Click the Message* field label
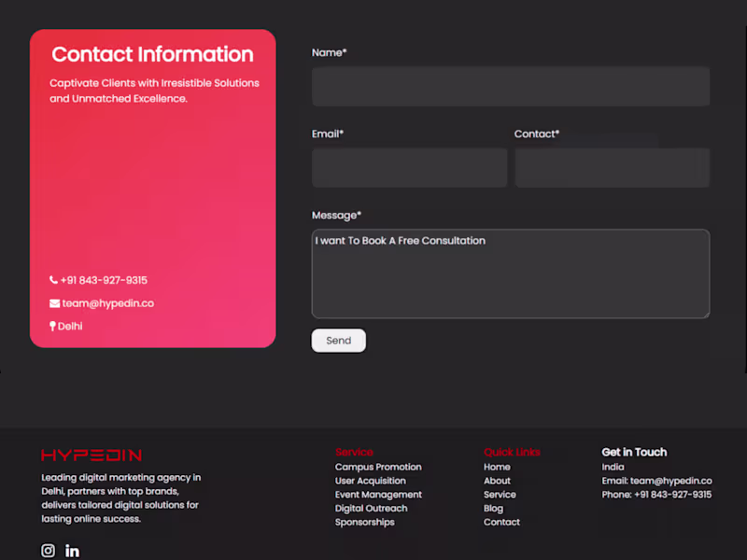Image resolution: width=747 pixels, height=560 pixels. [x=337, y=216]
